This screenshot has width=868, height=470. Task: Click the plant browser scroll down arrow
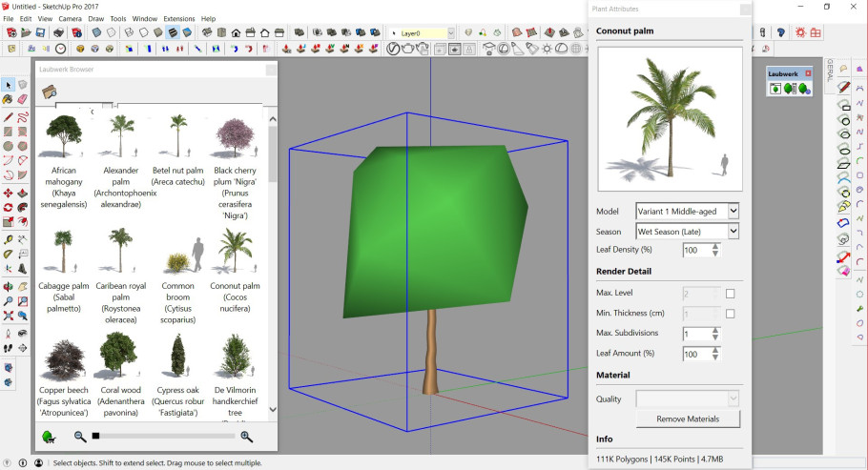point(273,410)
